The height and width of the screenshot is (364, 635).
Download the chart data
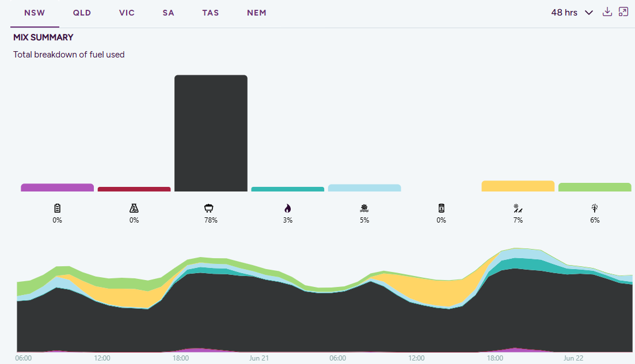607,12
